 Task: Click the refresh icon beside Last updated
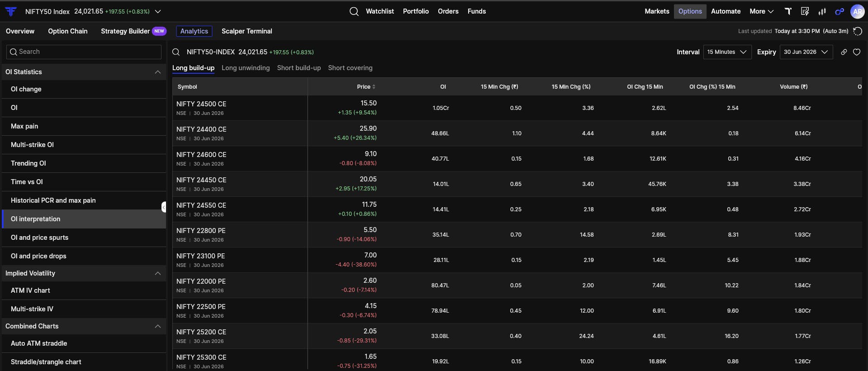[x=857, y=31]
